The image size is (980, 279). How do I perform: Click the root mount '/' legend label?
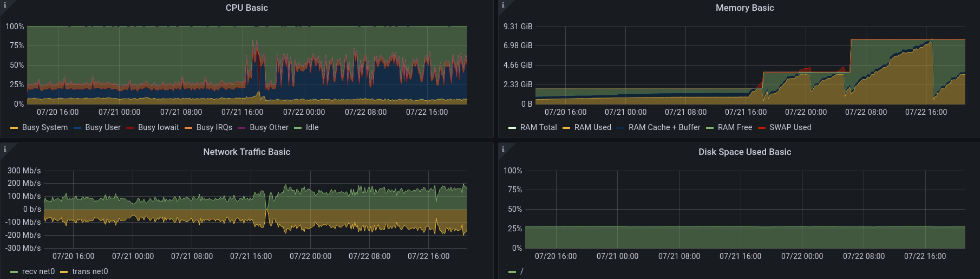[521, 271]
